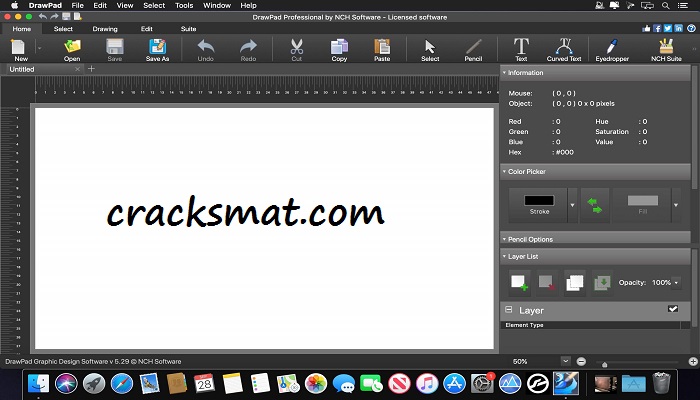Click the Open file toolbar icon

tap(72, 50)
